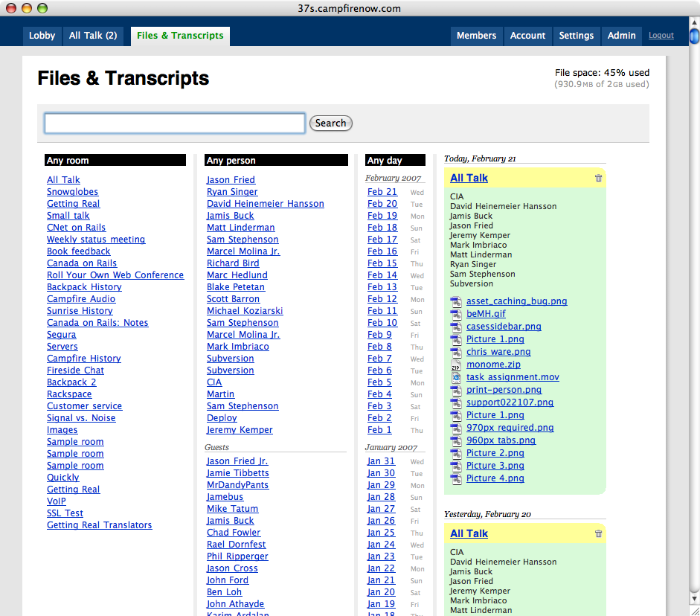Open the Weekly status meeting room
700x616 pixels.
pyautogui.click(x=96, y=240)
